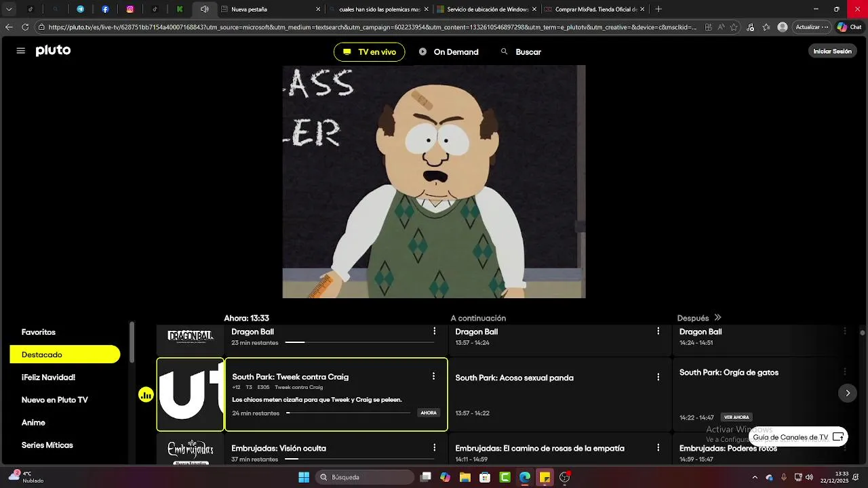Open browser favorites list
The height and width of the screenshot is (488, 868).
[x=766, y=27]
